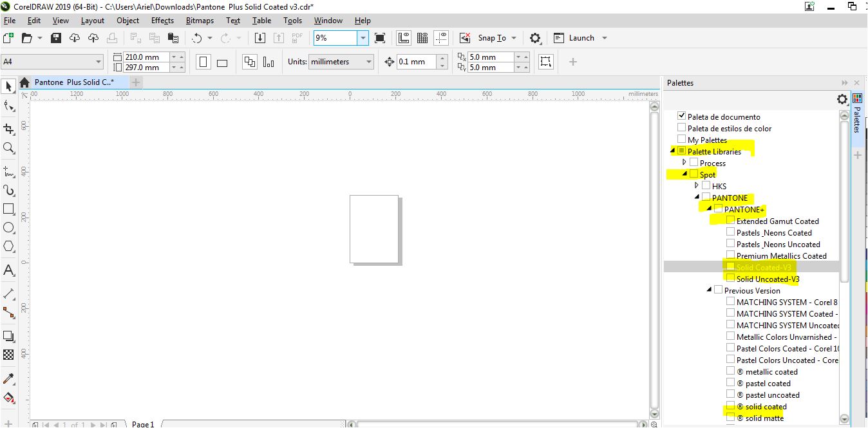Click the page width field showing 210.0 mm
868x428 pixels.
pyautogui.click(x=147, y=57)
